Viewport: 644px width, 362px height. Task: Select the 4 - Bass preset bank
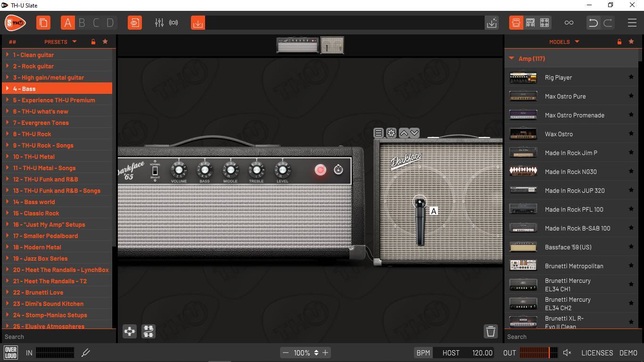tap(57, 89)
